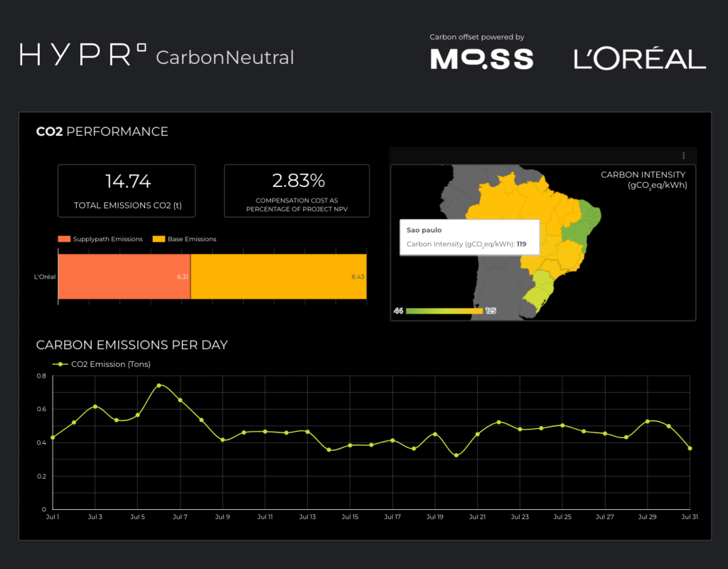Click the 'Jul 15' x-axis label
The image size is (728, 569).
pos(350,516)
